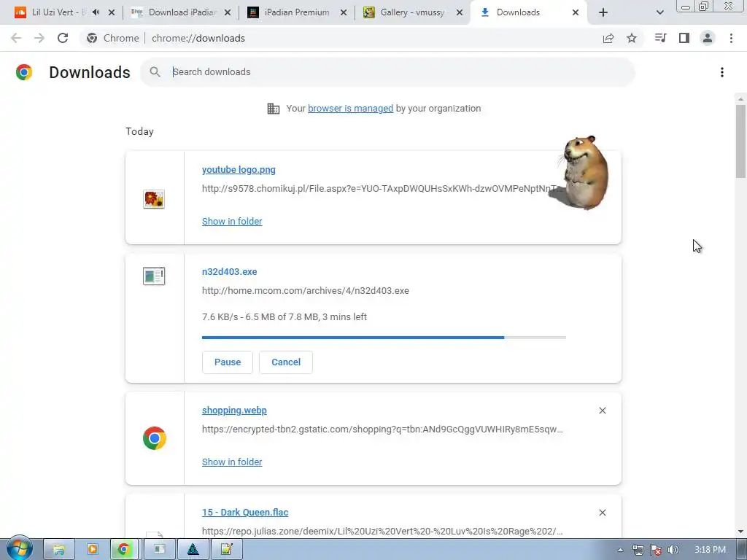Share this page icon in address bar
This screenshot has height=560, width=747.
tap(608, 38)
